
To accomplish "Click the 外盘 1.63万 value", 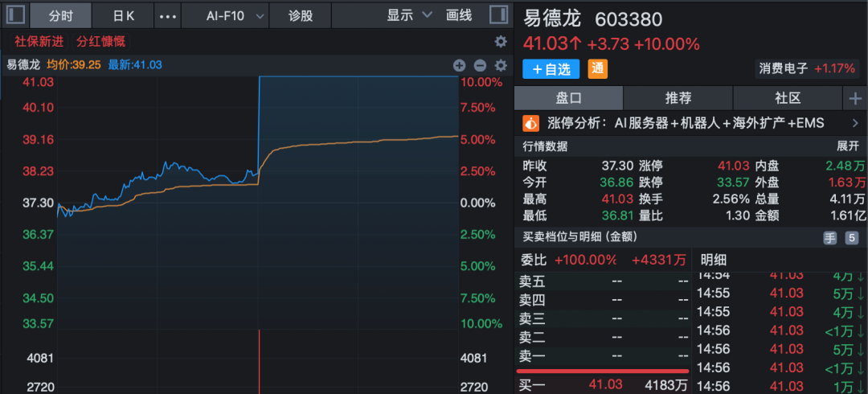I will point(847,183).
